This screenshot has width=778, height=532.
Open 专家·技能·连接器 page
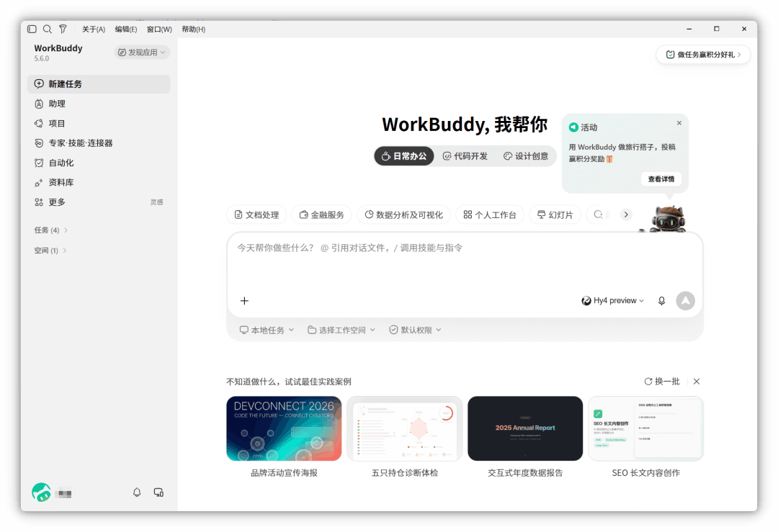[x=99, y=143]
